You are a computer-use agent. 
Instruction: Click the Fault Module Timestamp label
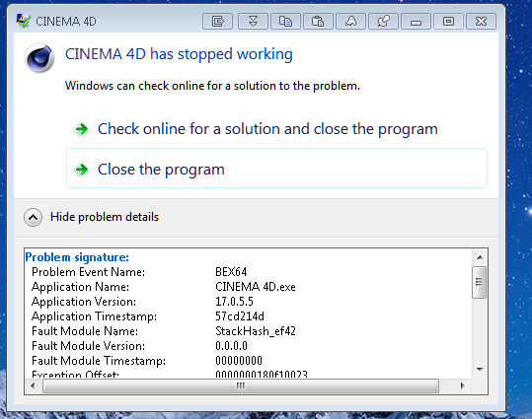click(x=99, y=361)
